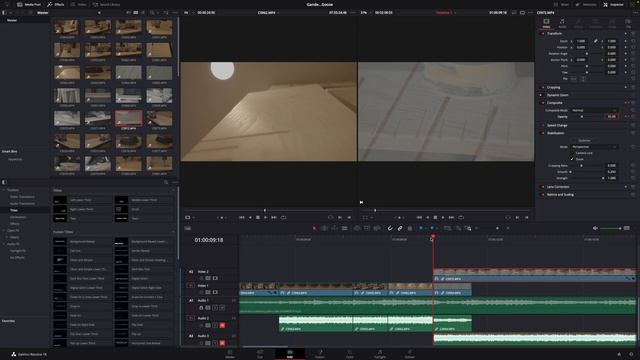Stop playback in the source viewer
This screenshot has height=360, width=640.
258,218
